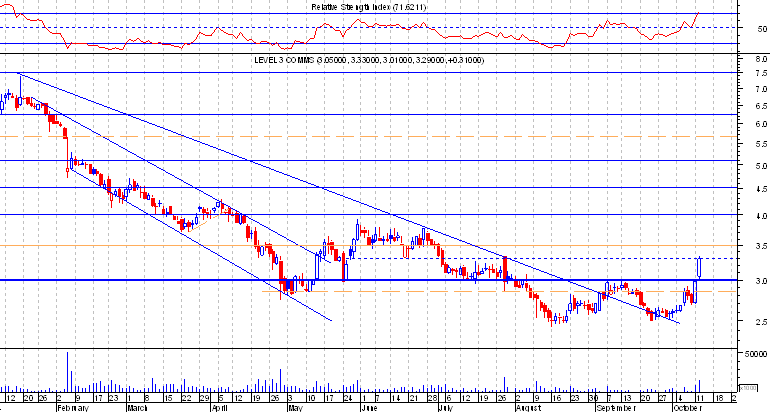This screenshot has height=412, width=770.
Task: Click the May month label
Action: coord(296,408)
